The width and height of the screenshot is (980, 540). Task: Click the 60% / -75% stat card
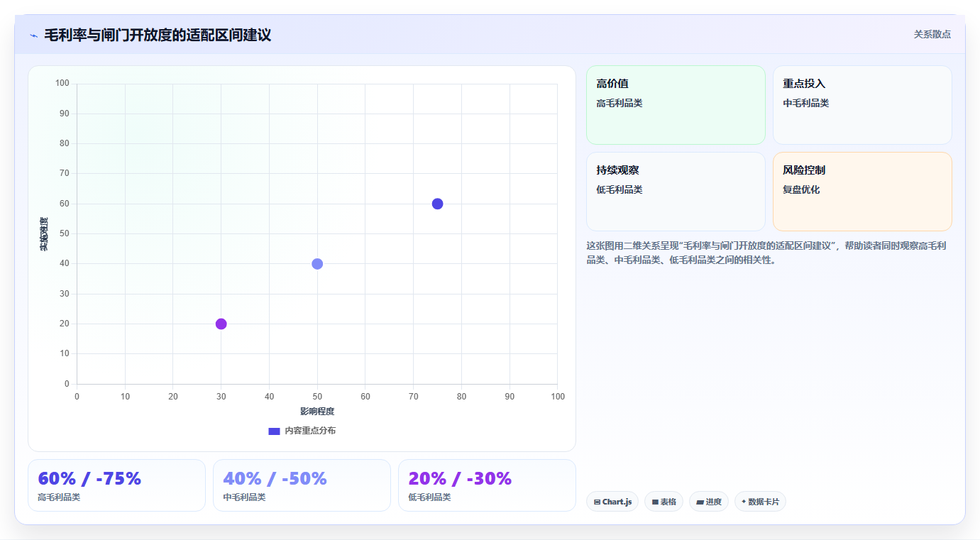point(116,485)
